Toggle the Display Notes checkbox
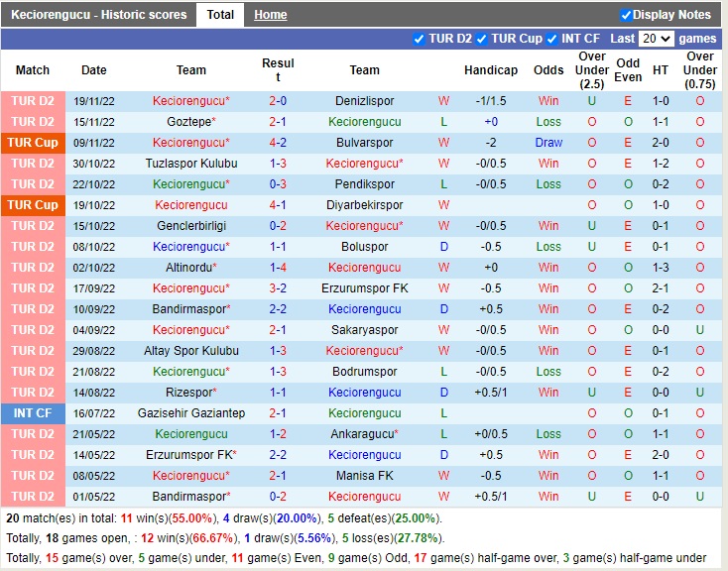 626,15
